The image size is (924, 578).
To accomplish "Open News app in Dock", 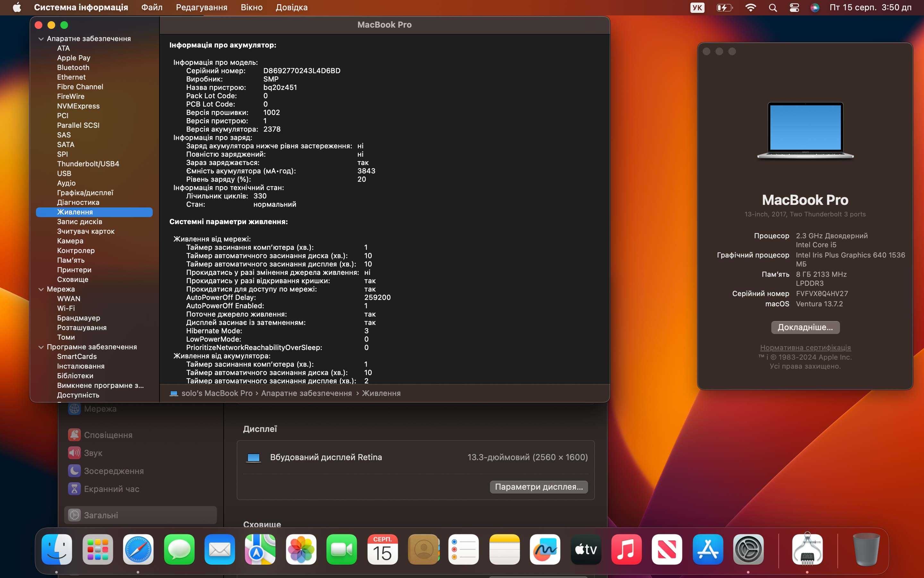I will (667, 549).
